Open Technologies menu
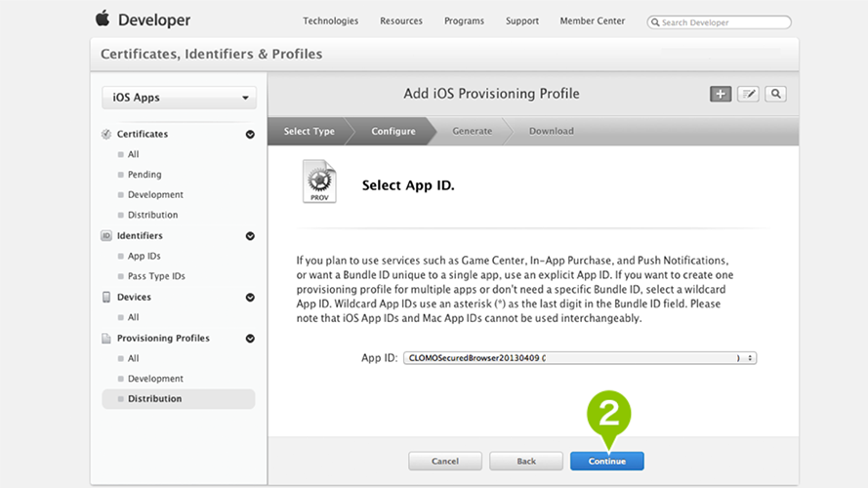The image size is (868, 488). pyautogui.click(x=330, y=21)
